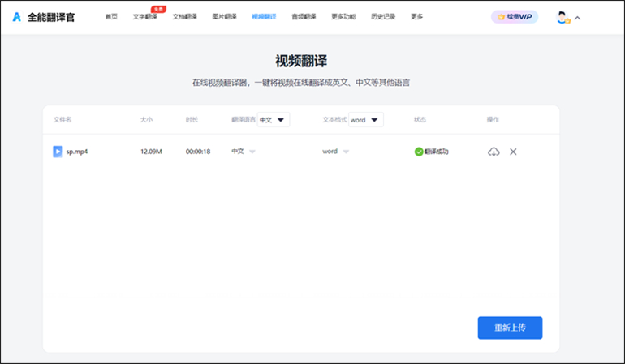Remove sp.mp4 with the X icon
Image resolution: width=625 pixels, height=364 pixels.
[513, 152]
